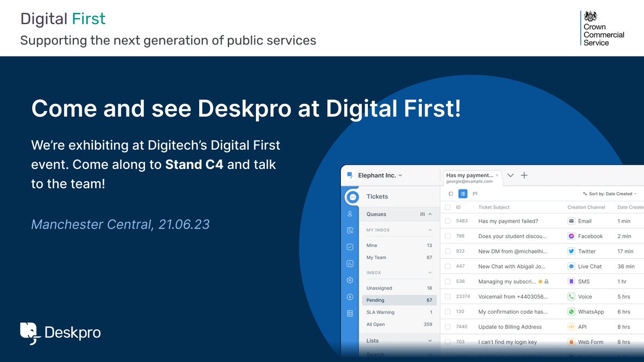The image size is (644, 362).
Task: Open ticket 'Has my payment failed?'
Action: pos(508,221)
